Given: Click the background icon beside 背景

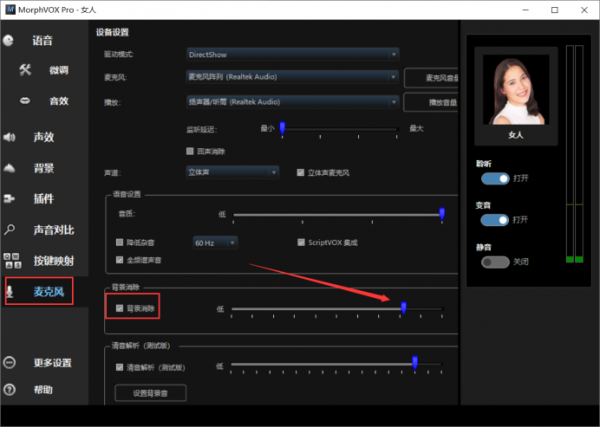Looking at the screenshot, I should point(9,168).
